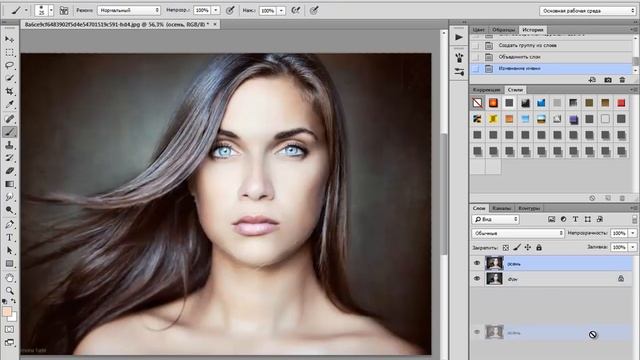The height and width of the screenshot is (360, 640).
Task: Select the Eyedropper tool
Action: [9, 104]
